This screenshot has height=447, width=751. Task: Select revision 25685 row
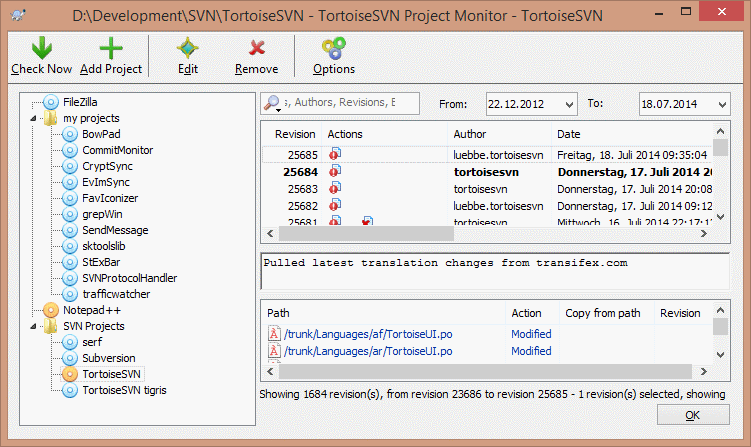point(488,155)
